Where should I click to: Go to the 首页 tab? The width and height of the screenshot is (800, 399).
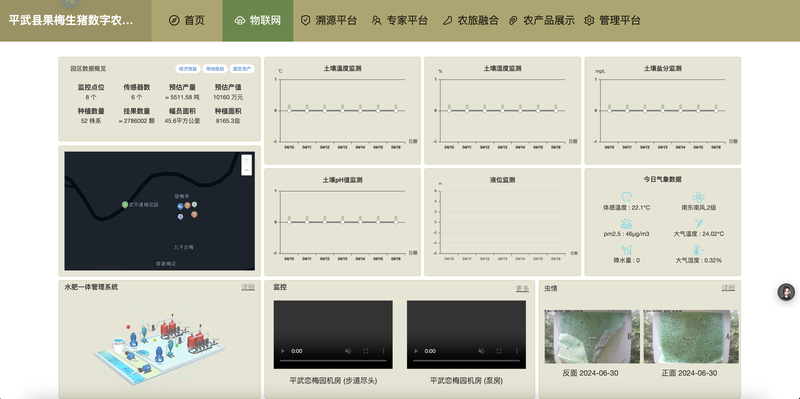[187, 20]
